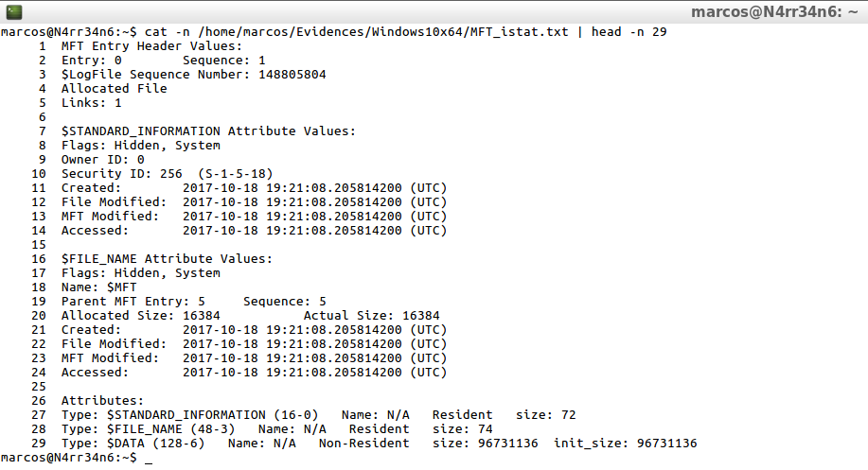Viewport: 868px width, 470px height.
Task: Click the Parent MFT Entry: 5 text
Action: click(133, 301)
